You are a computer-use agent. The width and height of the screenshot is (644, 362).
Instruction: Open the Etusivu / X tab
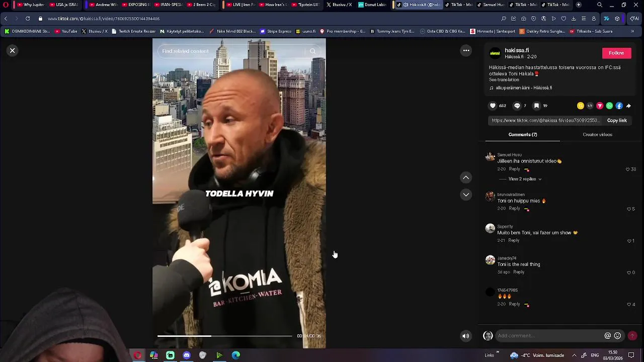pyautogui.click(x=339, y=5)
